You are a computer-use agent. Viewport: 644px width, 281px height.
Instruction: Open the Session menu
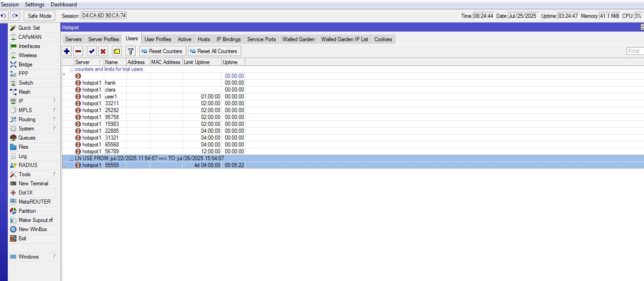pos(10,5)
